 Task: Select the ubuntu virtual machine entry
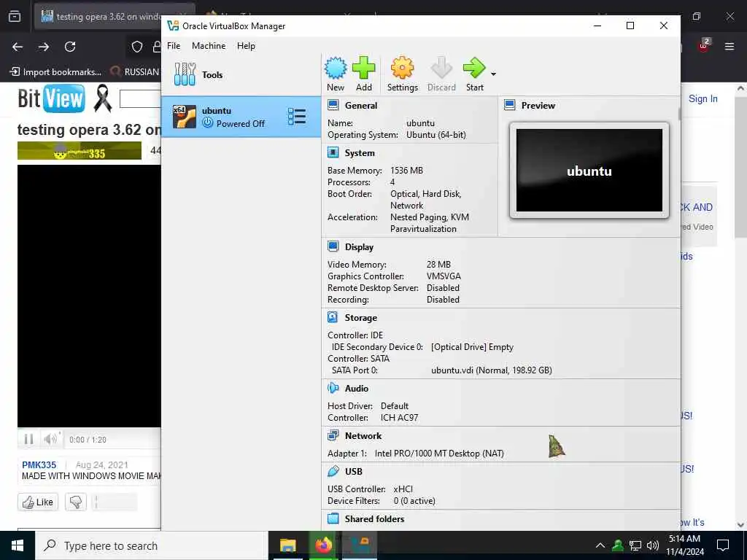click(241, 117)
